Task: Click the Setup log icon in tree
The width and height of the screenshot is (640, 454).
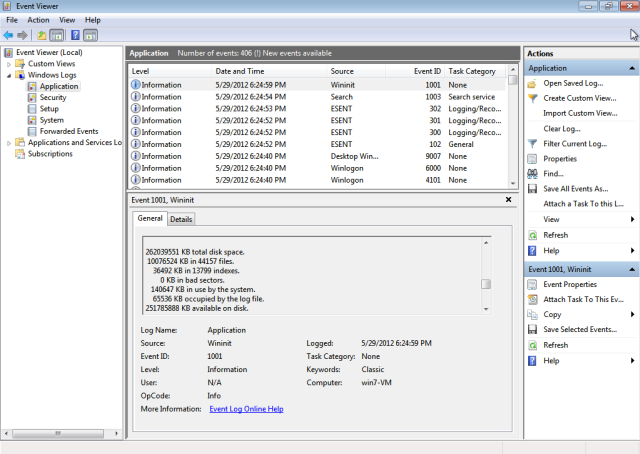Action: click(32, 109)
